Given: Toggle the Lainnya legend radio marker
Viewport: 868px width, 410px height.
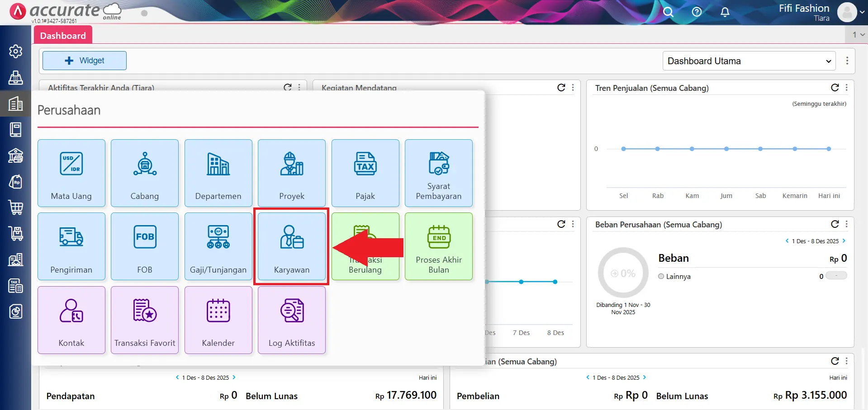Looking at the screenshot, I should [661, 276].
